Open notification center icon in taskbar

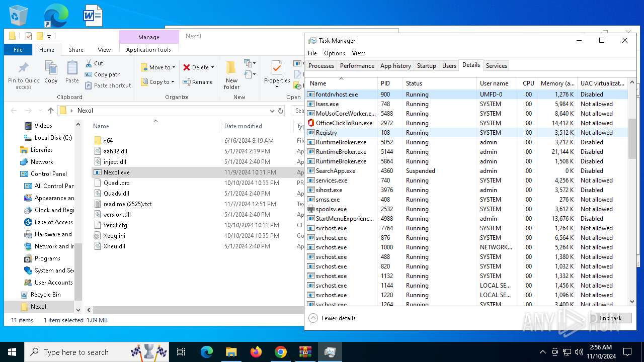[627, 352]
